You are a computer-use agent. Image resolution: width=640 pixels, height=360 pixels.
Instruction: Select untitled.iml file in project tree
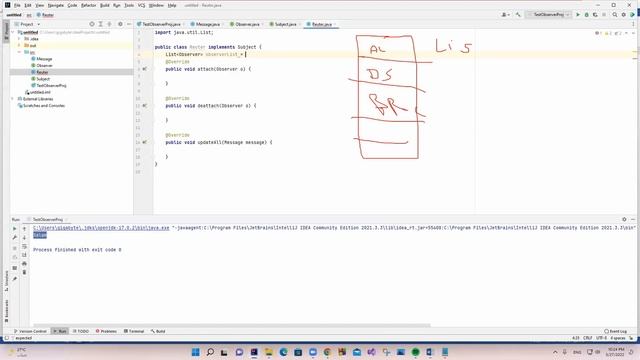[37, 92]
